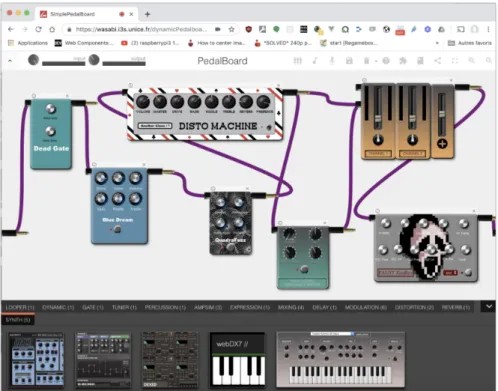This screenshot has width=498, height=391.
Task: Click the input gain knob
Action: [33, 60]
